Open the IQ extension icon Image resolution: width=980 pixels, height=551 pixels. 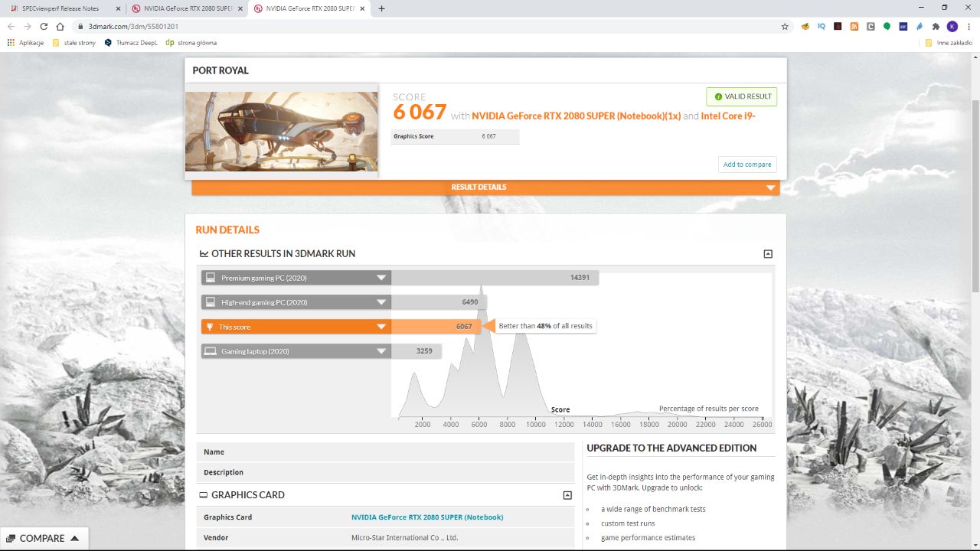[x=822, y=26]
